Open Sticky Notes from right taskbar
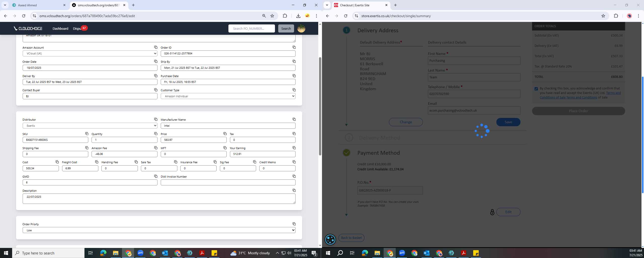 476,253
